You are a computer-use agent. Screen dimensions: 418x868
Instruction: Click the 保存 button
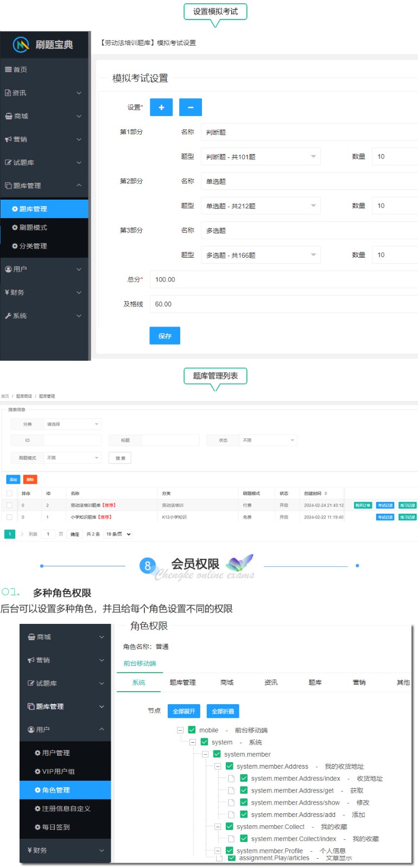tap(164, 336)
